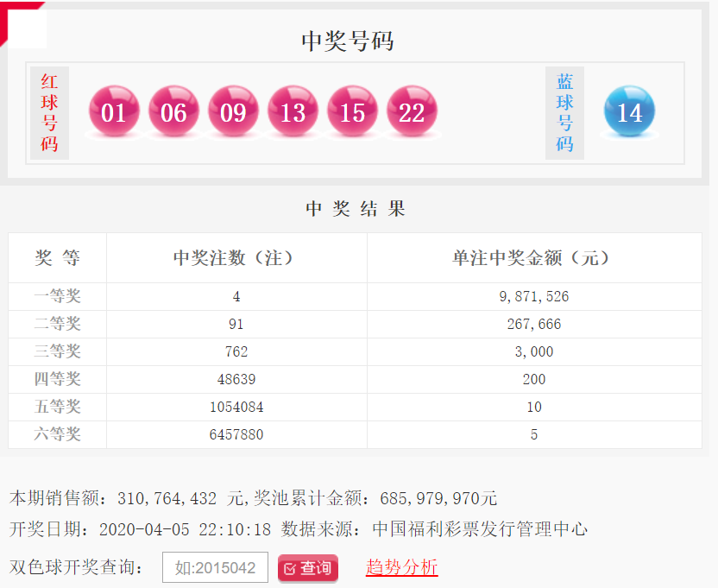
Task: Click the 蓝球号码 label box
Action: click(x=564, y=113)
